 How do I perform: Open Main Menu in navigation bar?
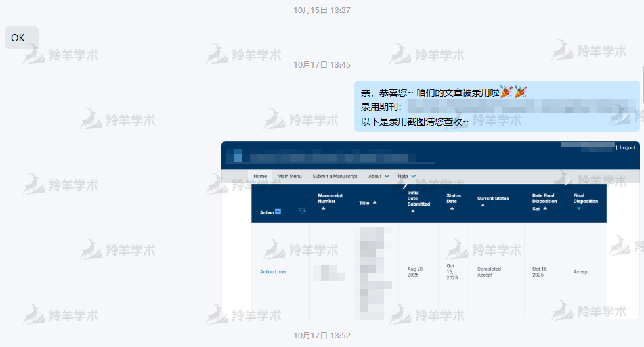(290, 176)
